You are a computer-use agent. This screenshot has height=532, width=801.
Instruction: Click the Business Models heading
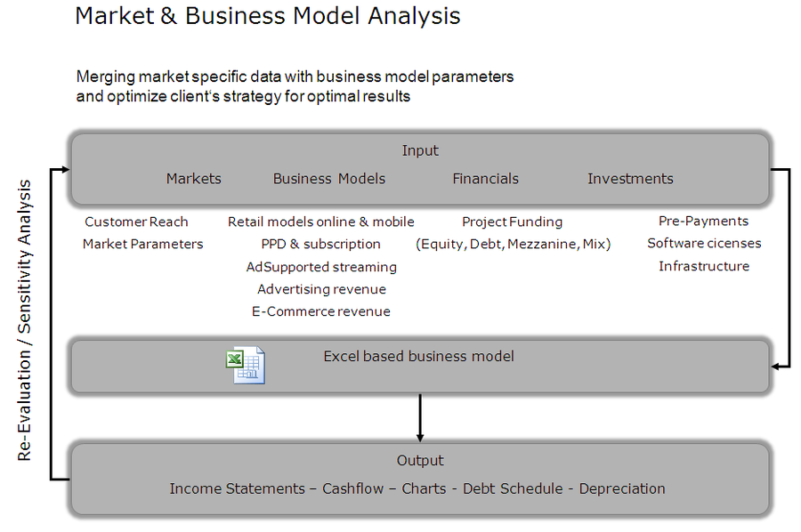329,179
